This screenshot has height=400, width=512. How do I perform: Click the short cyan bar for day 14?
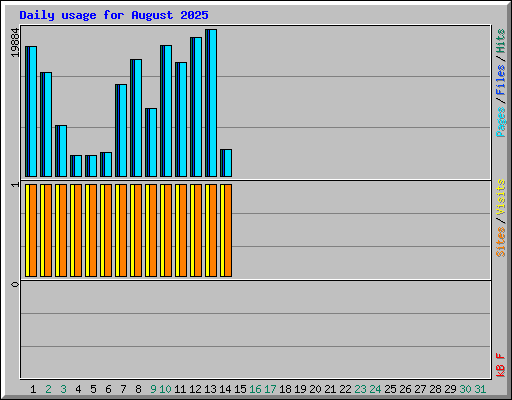click(x=228, y=163)
